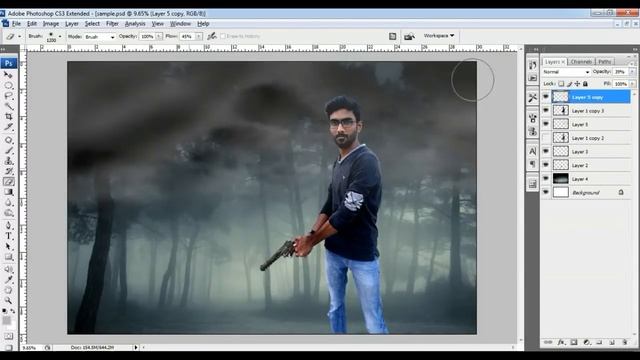Open options bar Opacity slider arrow

pyautogui.click(x=159, y=37)
